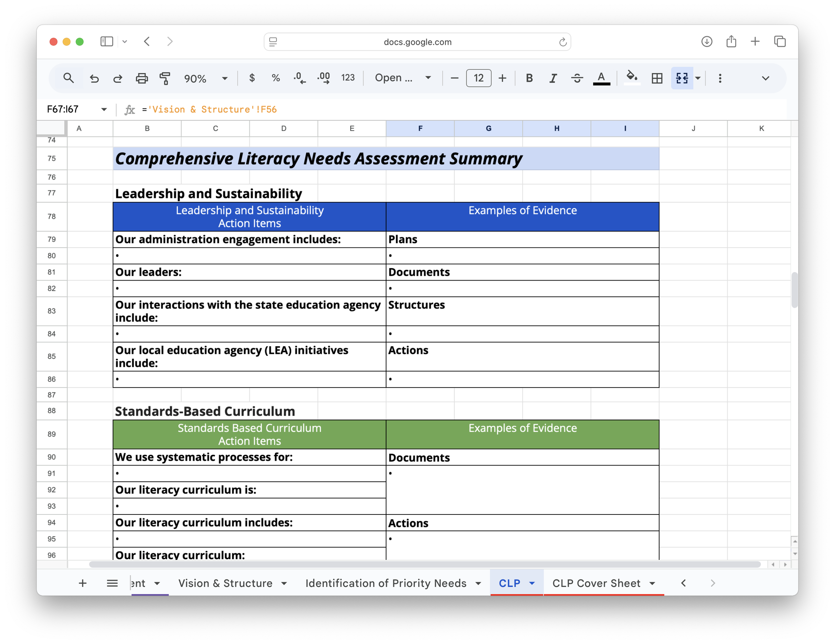Open the fill color paint bucket

(x=632, y=77)
